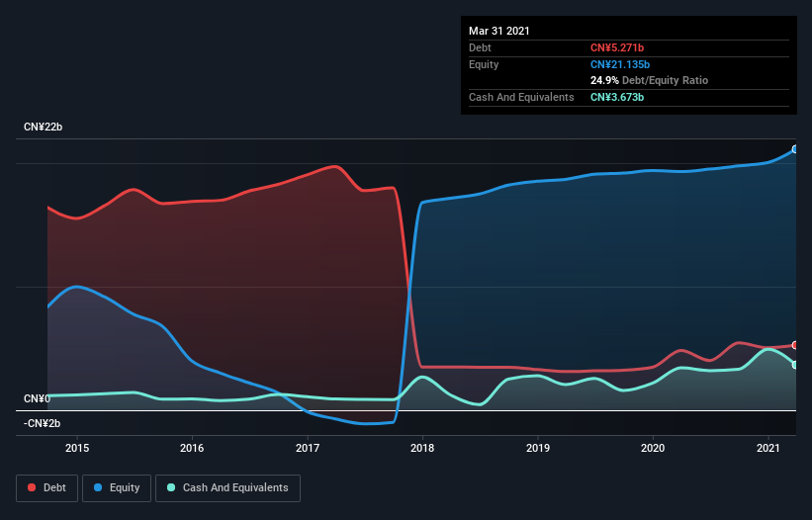Click the 2016 x-axis label

pos(192,448)
